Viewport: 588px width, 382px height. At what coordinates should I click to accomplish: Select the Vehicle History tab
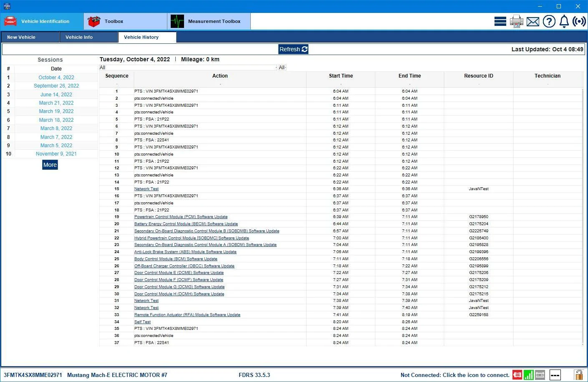coord(147,37)
